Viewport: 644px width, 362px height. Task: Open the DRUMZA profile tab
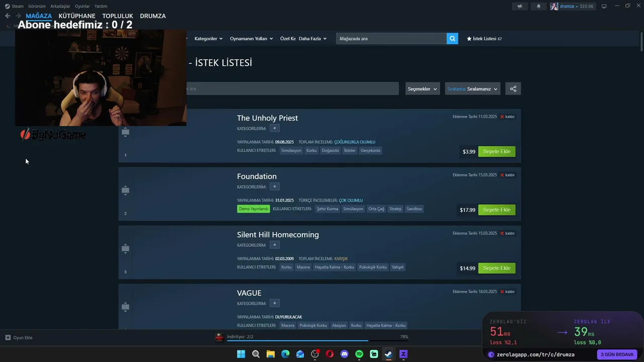(x=153, y=16)
